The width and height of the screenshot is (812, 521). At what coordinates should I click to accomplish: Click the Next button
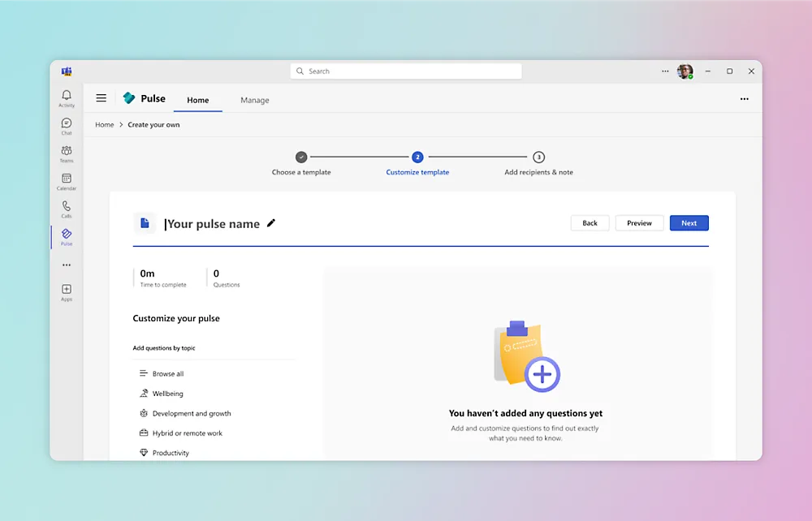689,223
